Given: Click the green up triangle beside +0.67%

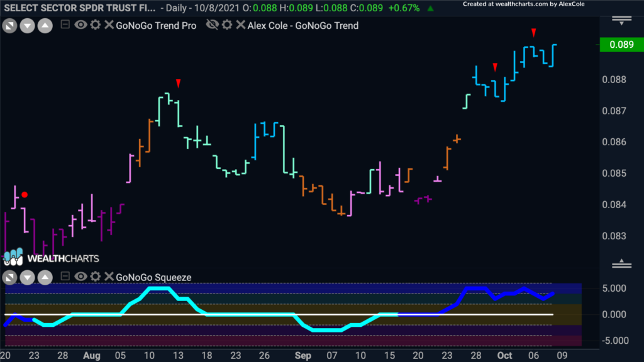Looking at the screenshot, I should click(430, 8).
